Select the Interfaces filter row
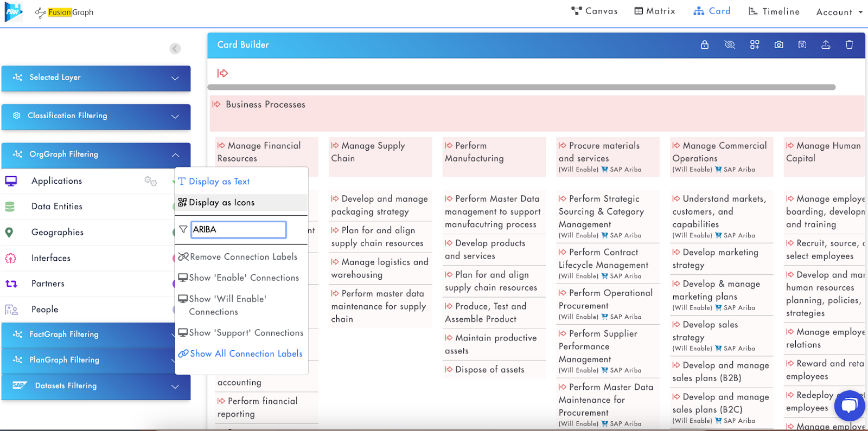The width and height of the screenshot is (868, 431). coord(88,258)
